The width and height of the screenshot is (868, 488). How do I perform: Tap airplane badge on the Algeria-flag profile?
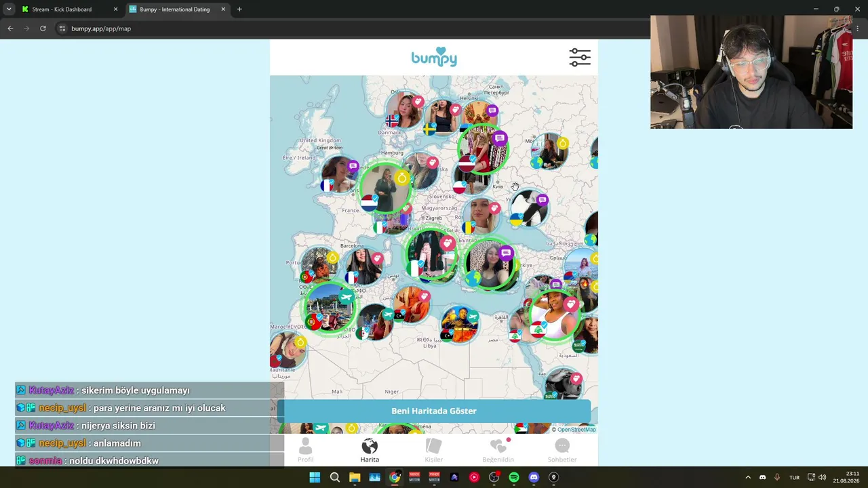coord(388,314)
